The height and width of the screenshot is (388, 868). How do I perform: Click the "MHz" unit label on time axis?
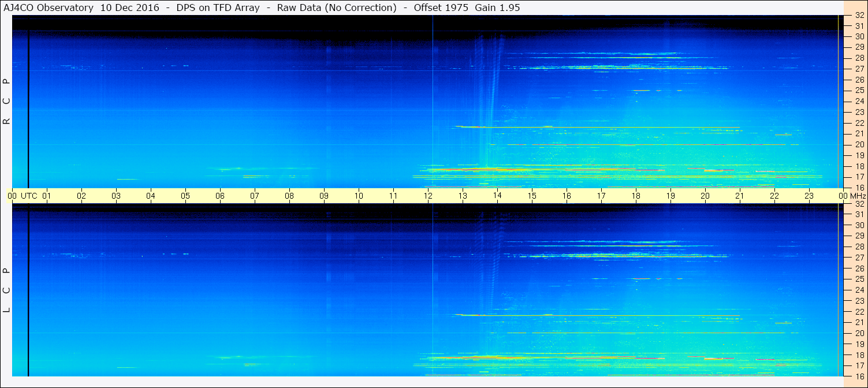point(858,196)
